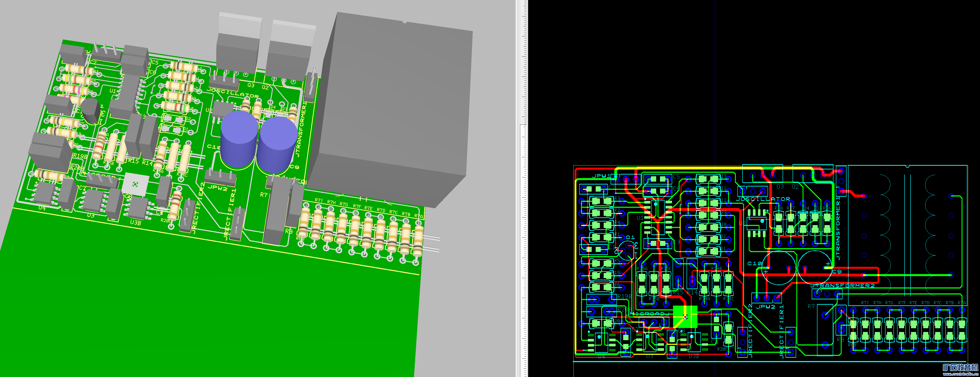Select the U3B chip label in 3D view

coord(136,223)
